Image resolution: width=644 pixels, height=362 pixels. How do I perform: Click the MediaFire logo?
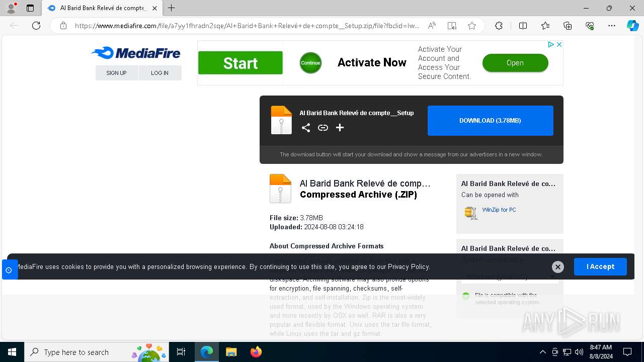pos(136,53)
